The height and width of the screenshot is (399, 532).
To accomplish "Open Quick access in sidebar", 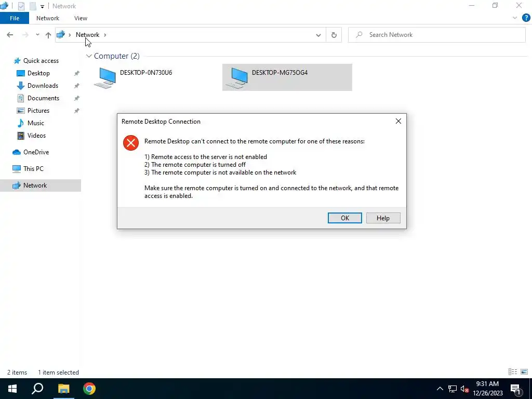I will [41, 61].
